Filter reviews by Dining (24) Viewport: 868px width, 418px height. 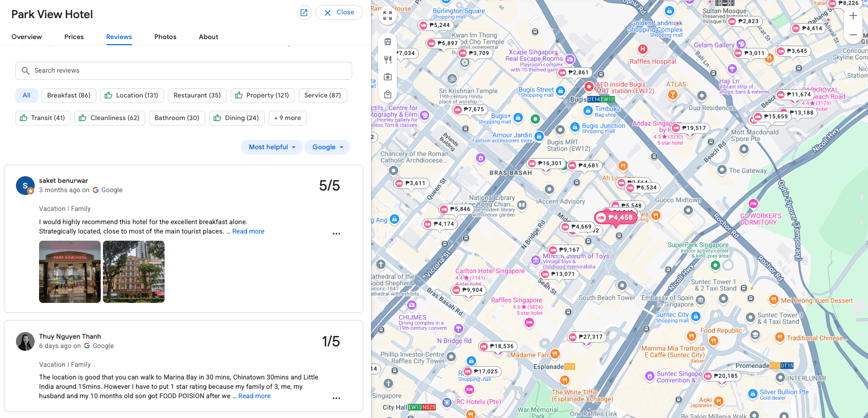click(237, 118)
